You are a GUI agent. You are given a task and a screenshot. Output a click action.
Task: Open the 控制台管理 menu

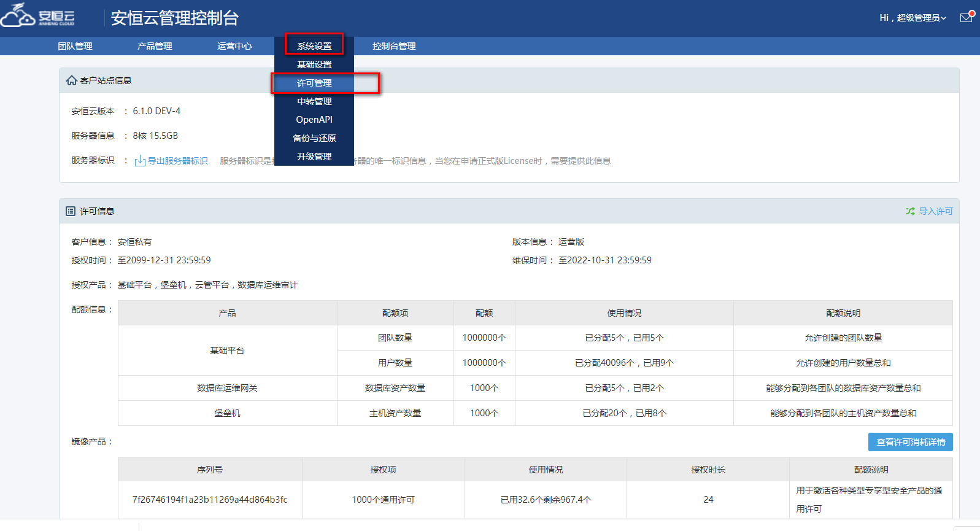pos(394,46)
